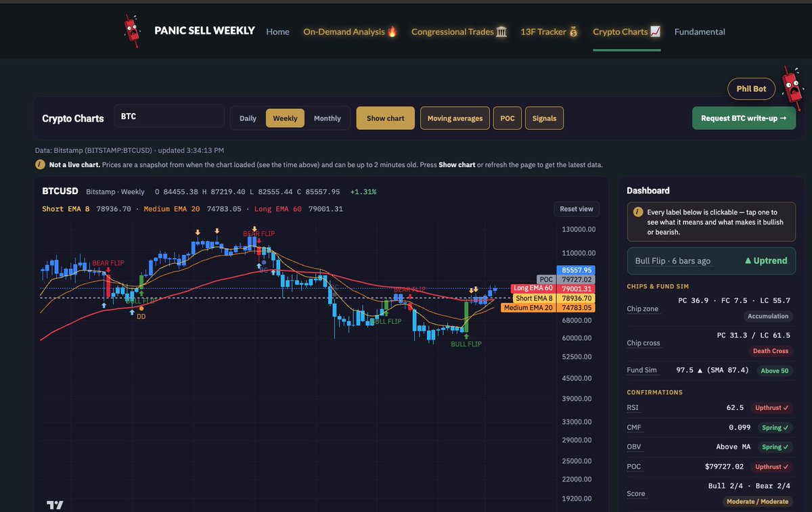Click the Show chart button
Screen dimensions: 812x512
point(386,118)
